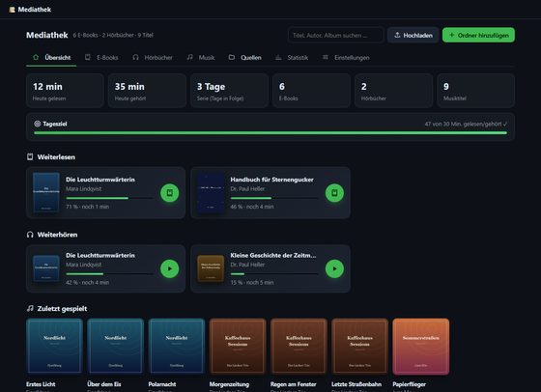Click the 15 % listening progress bar
This screenshot has width=541, height=392.
pyautogui.click(x=274, y=274)
